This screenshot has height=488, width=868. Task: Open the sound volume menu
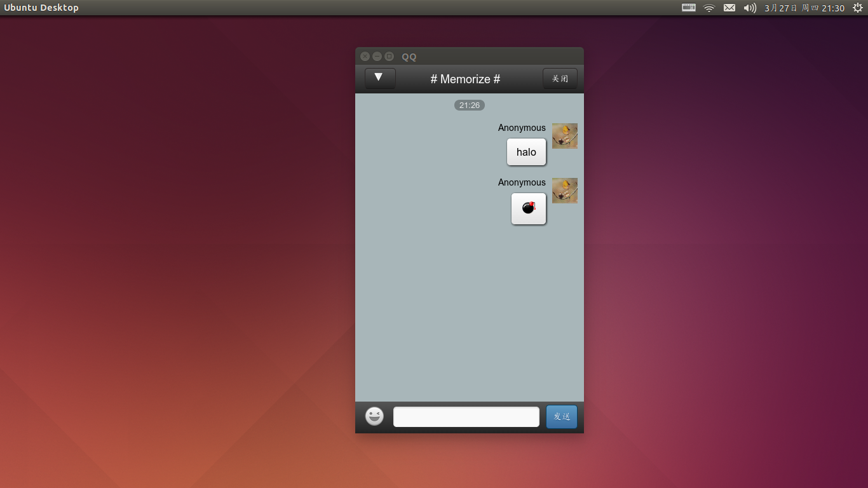(x=750, y=8)
